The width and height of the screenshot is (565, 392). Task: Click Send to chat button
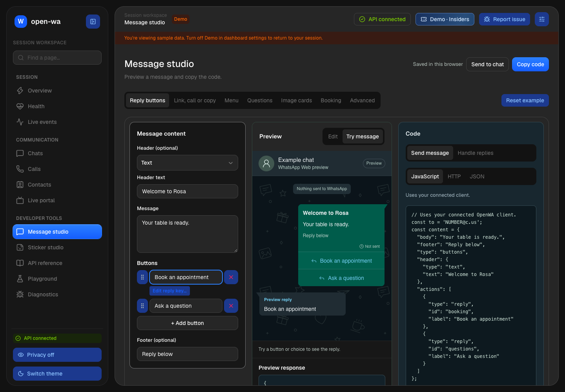point(487,64)
